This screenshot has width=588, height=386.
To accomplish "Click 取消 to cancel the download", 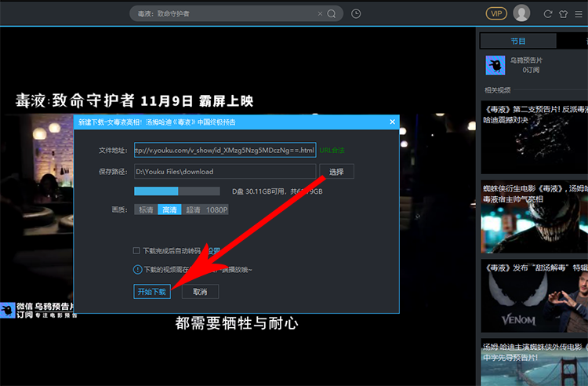I will click(200, 292).
